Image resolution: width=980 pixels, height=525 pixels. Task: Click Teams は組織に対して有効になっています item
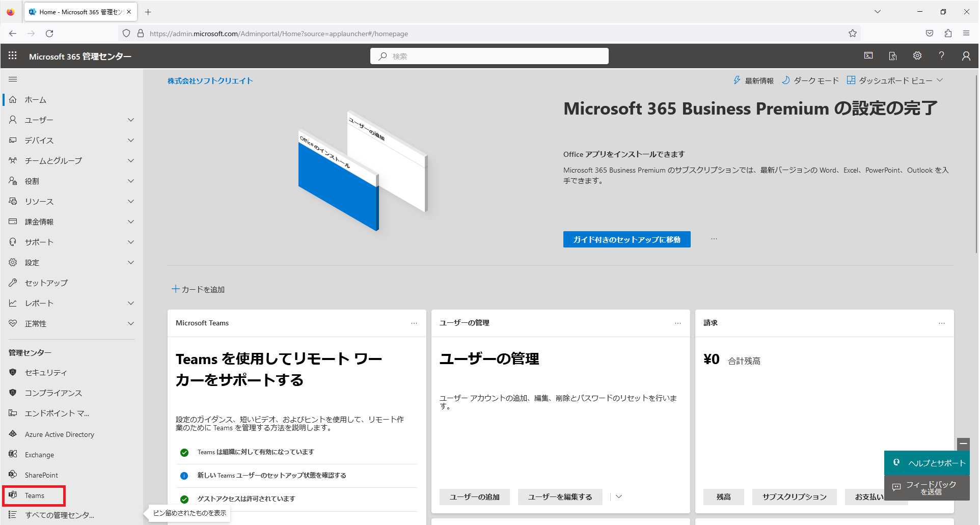(x=256, y=452)
